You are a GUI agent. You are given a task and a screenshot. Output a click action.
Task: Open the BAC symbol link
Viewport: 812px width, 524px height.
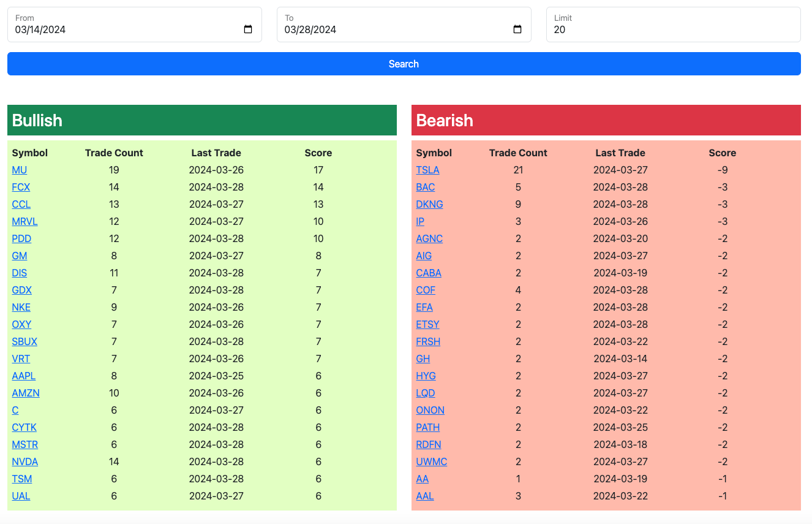pos(426,187)
